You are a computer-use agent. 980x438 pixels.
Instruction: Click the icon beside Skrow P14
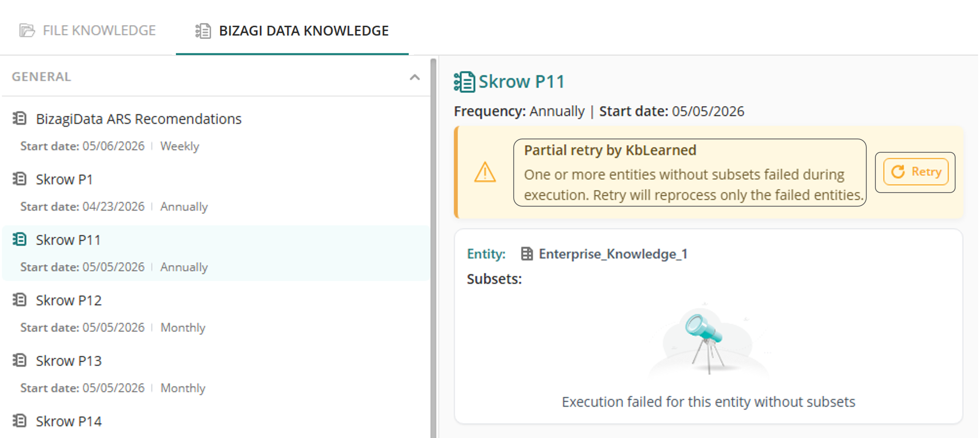pyautogui.click(x=19, y=421)
